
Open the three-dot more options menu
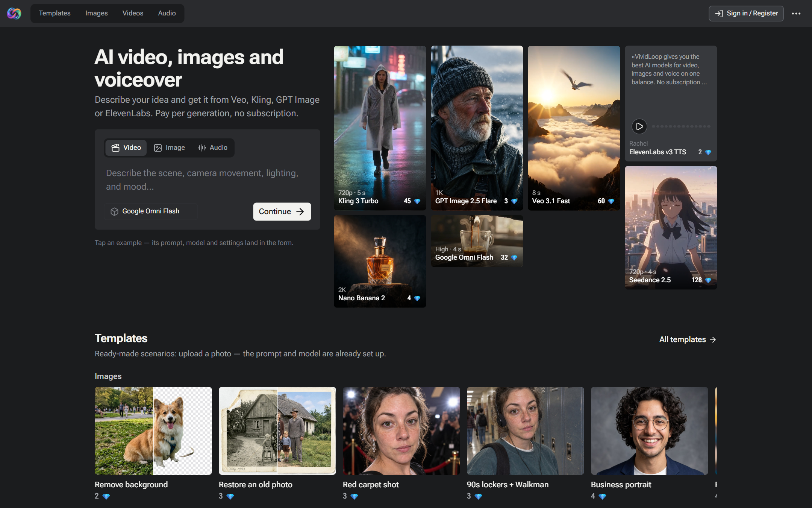tap(796, 14)
